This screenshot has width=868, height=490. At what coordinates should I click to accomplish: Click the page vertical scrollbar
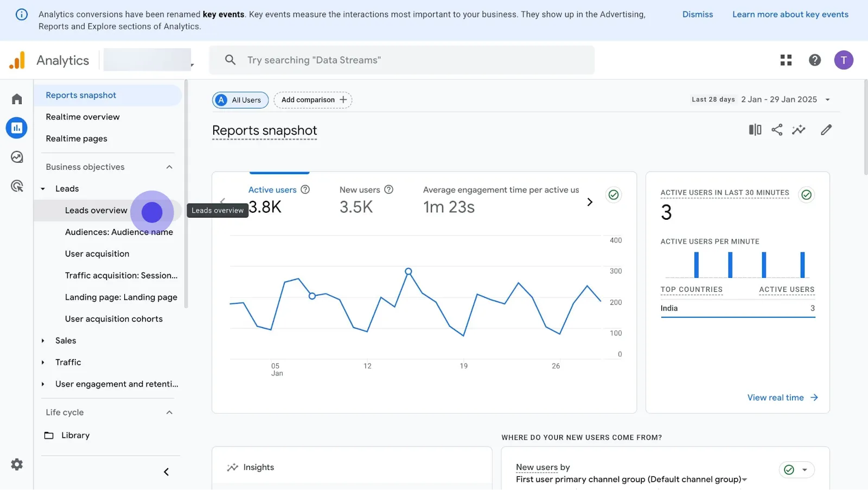pos(865,128)
